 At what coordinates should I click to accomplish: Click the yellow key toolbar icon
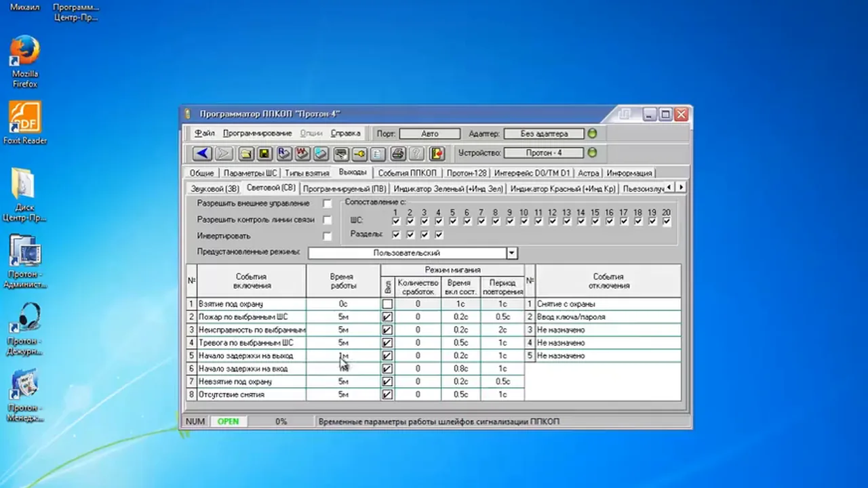click(359, 153)
